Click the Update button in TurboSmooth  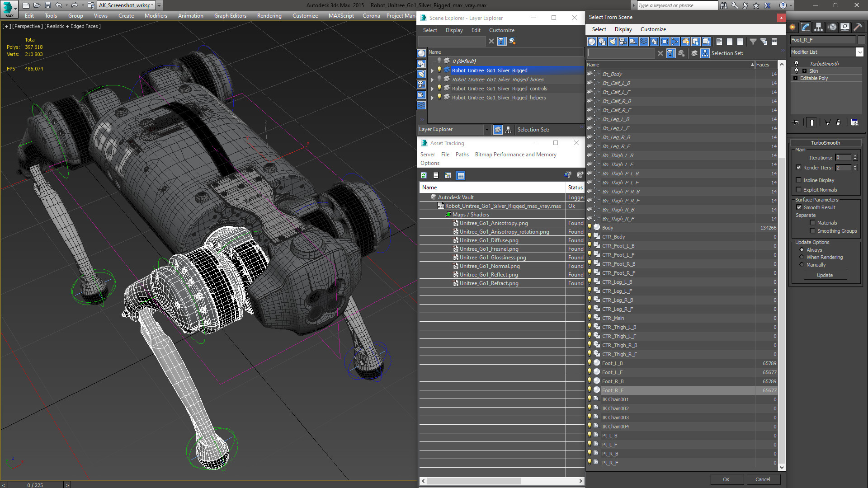(x=825, y=275)
